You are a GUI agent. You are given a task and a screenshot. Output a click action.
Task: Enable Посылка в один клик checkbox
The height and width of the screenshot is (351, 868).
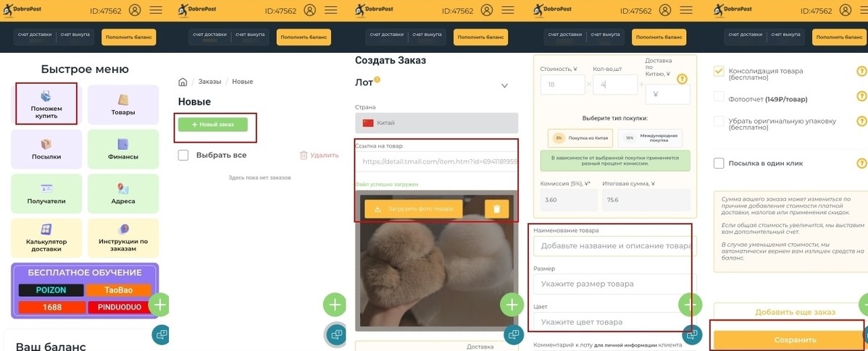click(x=719, y=163)
